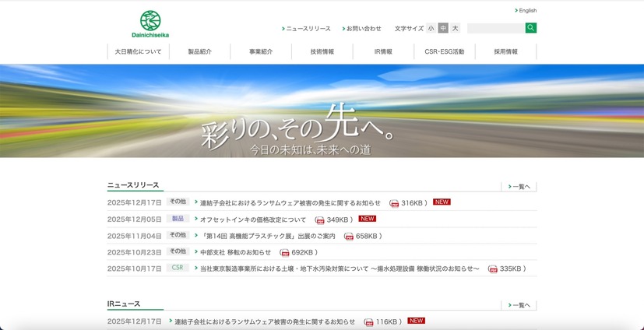This screenshot has width=644, height=330.
Task: Open 大日精化について menu
Action: [x=138, y=51]
